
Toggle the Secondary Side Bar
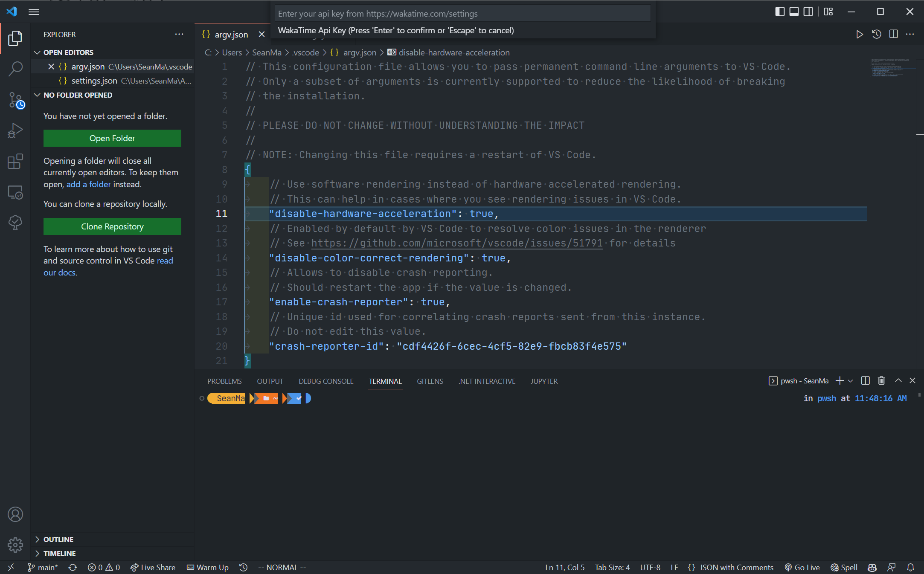(808, 12)
